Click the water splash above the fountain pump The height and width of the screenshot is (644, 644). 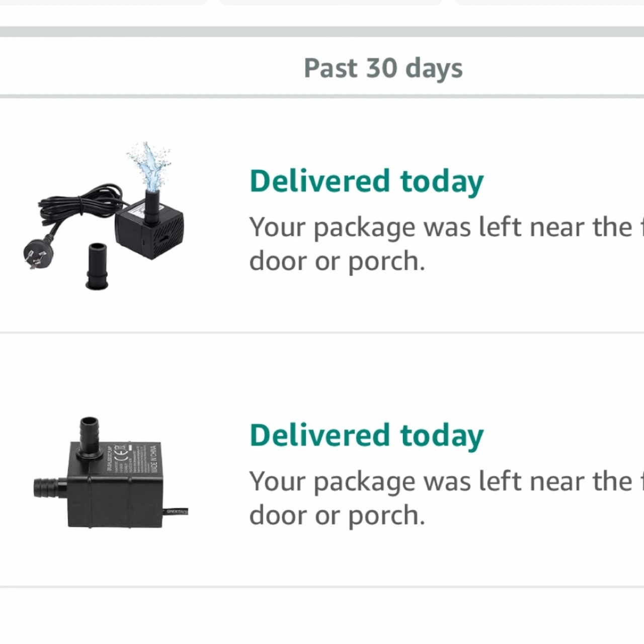(149, 165)
